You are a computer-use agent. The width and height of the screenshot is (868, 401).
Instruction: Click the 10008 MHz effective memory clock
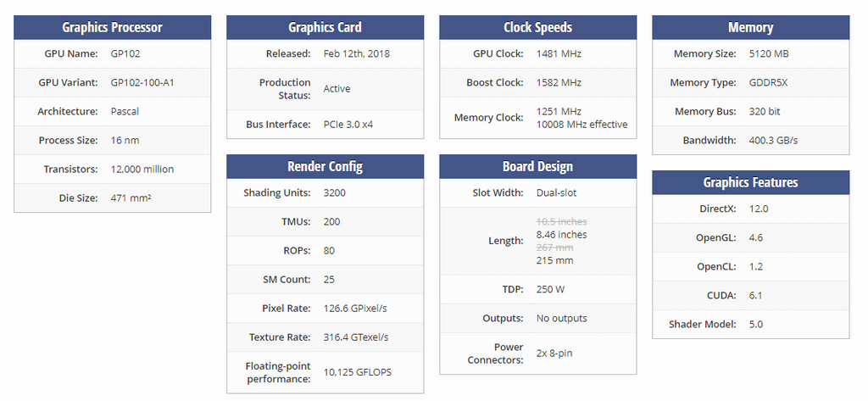[x=581, y=124]
